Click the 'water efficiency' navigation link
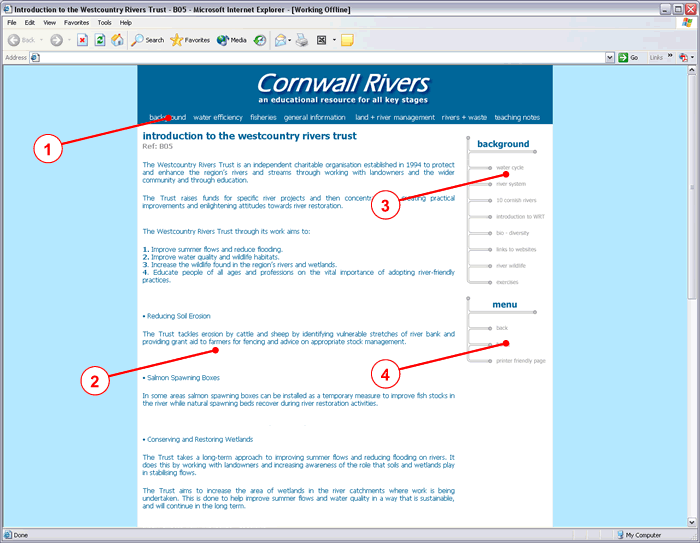This screenshot has height=543, width=700. tap(218, 117)
